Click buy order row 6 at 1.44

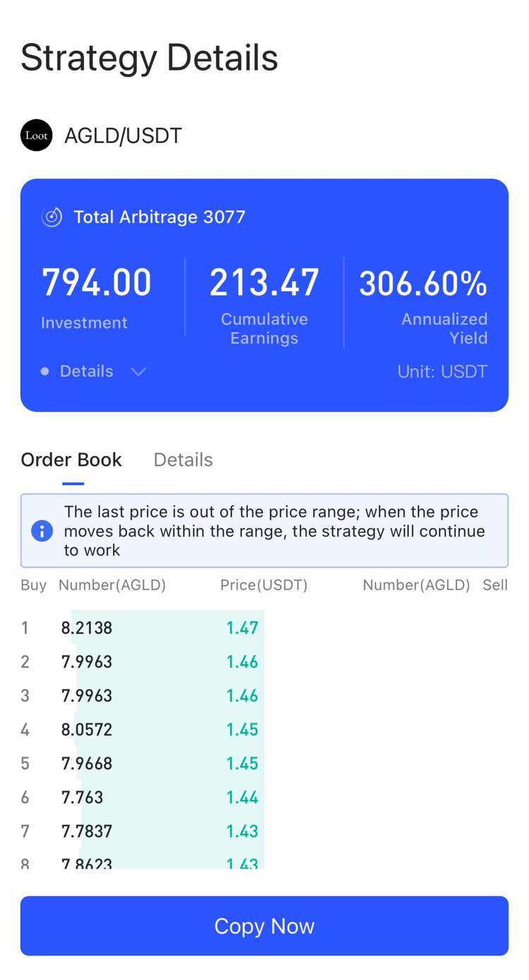click(x=141, y=797)
